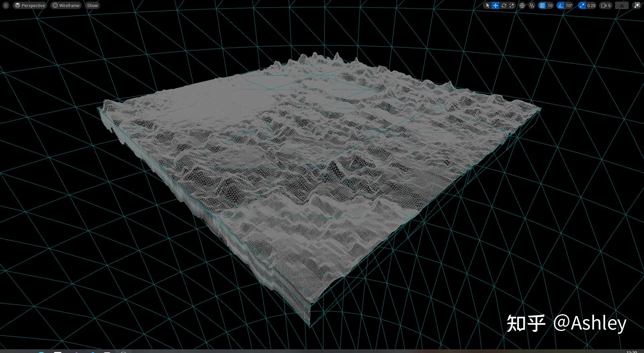Click the Wireframe view mode button
Viewport: 644px width, 353px height.
point(66,5)
